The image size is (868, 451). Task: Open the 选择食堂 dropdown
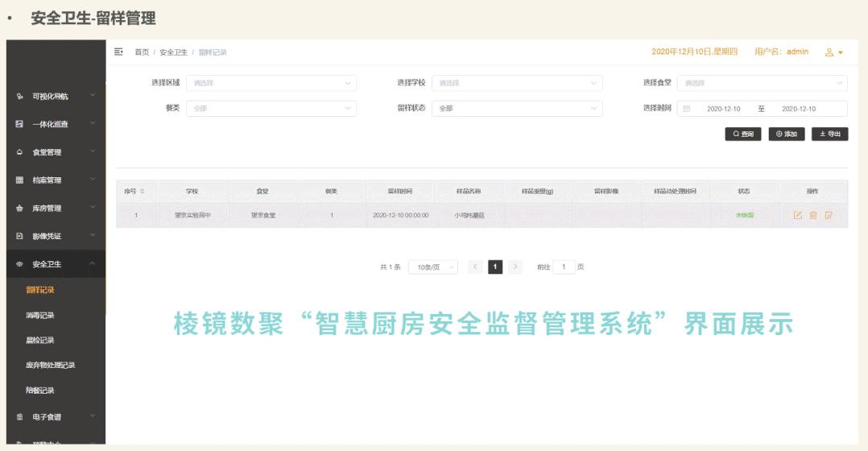coord(763,83)
